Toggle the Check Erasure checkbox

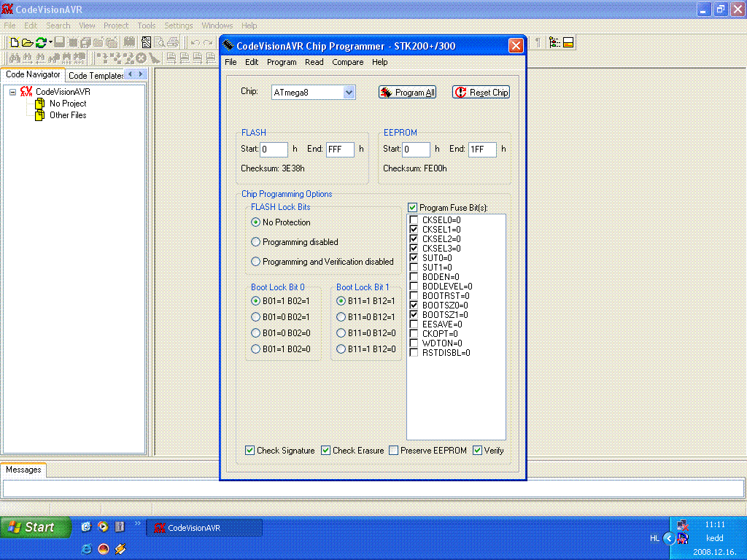point(326,451)
